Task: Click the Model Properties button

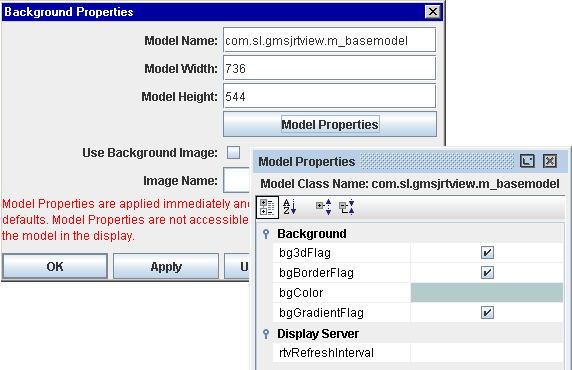Action: (330, 124)
